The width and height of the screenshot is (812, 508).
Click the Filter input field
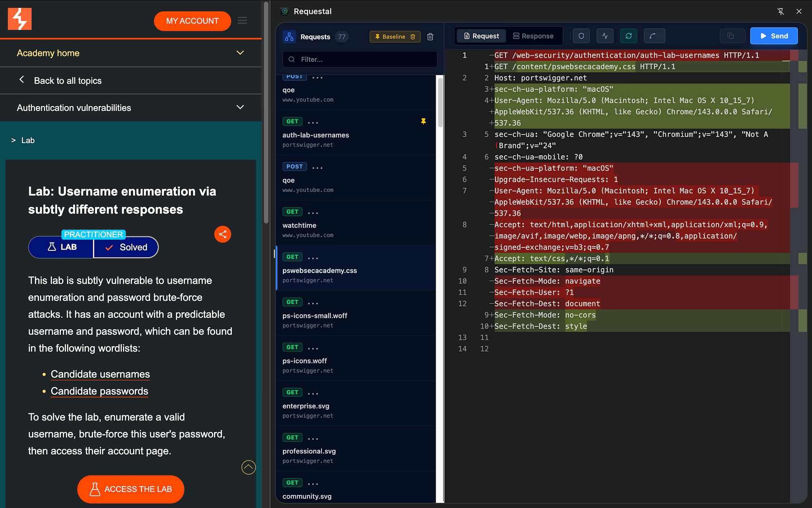pyautogui.click(x=360, y=59)
